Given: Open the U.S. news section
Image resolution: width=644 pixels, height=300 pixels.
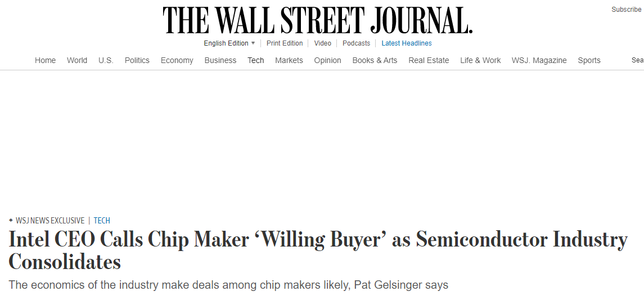Looking at the screenshot, I should click(106, 60).
